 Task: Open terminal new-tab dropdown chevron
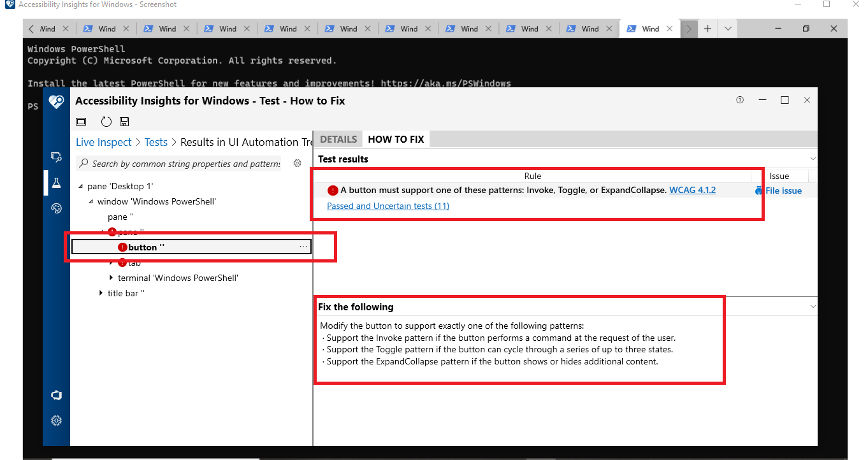point(728,29)
